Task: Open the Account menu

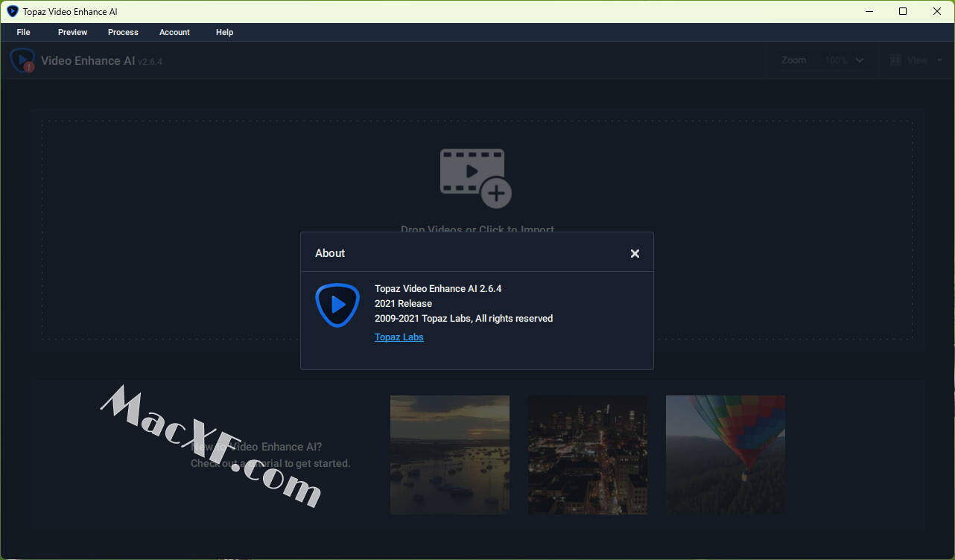Action: (174, 32)
